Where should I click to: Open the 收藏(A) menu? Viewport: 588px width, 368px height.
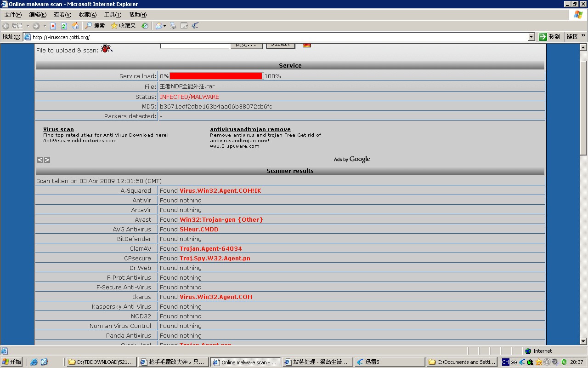[87, 15]
